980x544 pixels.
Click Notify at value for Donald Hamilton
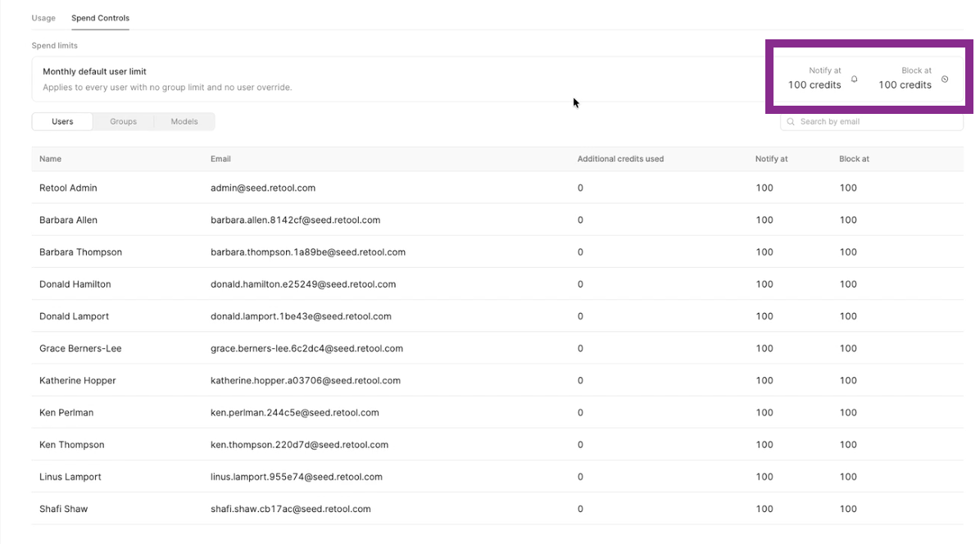(764, 284)
